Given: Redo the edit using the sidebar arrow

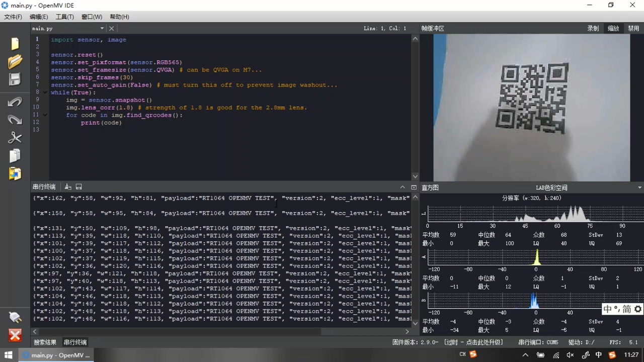Looking at the screenshot, I should coord(15,120).
